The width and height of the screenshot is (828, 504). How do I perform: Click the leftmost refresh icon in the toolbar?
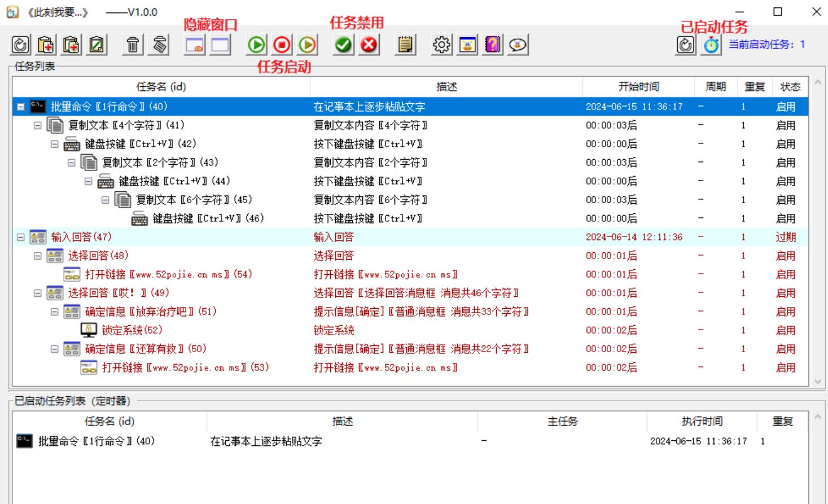(20, 45)
